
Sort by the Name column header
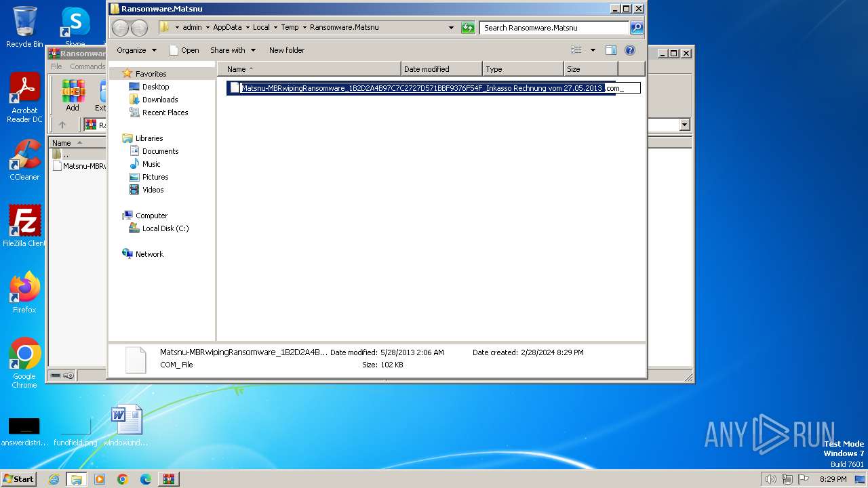(x=309, y=69)
